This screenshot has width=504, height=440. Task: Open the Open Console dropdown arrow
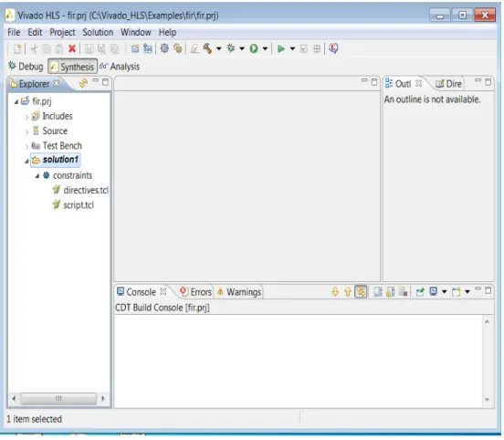[x=467, y=292]
